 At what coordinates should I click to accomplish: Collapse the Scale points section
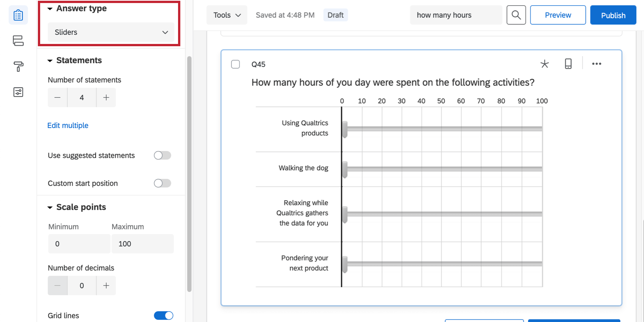50,208
